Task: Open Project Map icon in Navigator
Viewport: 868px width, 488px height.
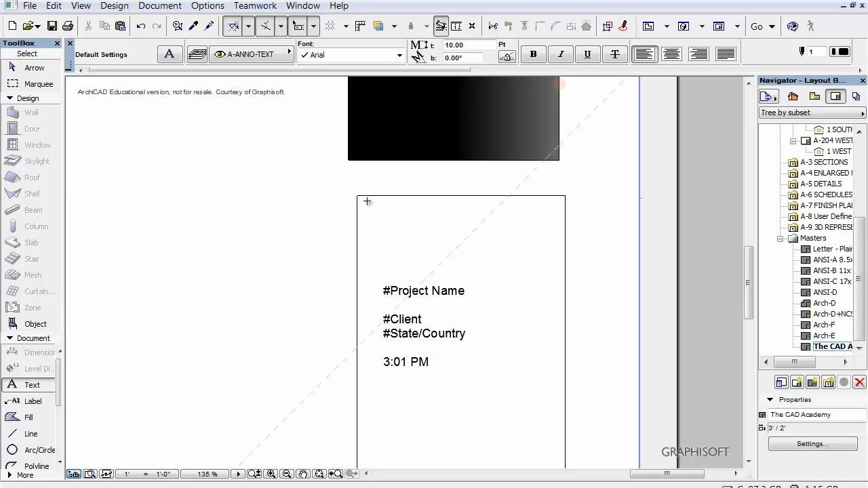Action: [x=793, y=96]
